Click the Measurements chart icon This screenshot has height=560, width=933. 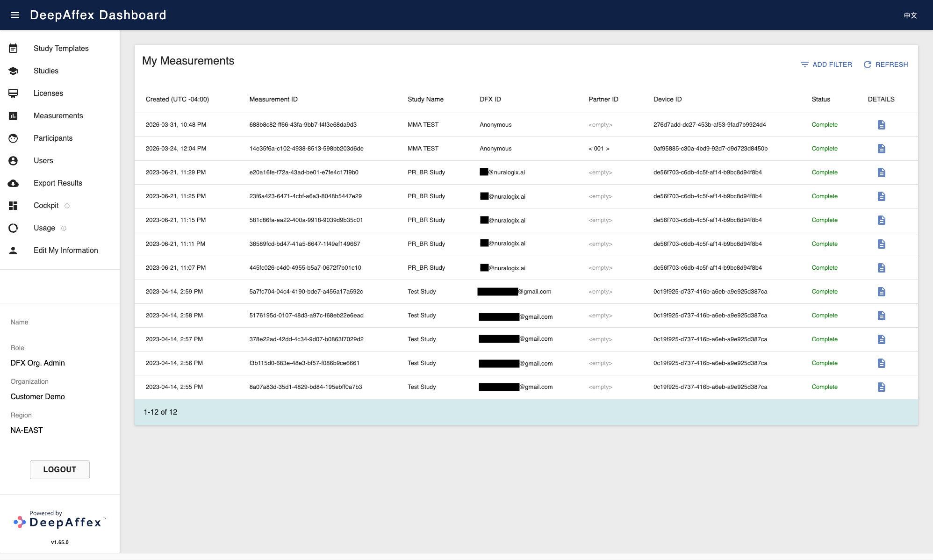(x=13, y=115)
